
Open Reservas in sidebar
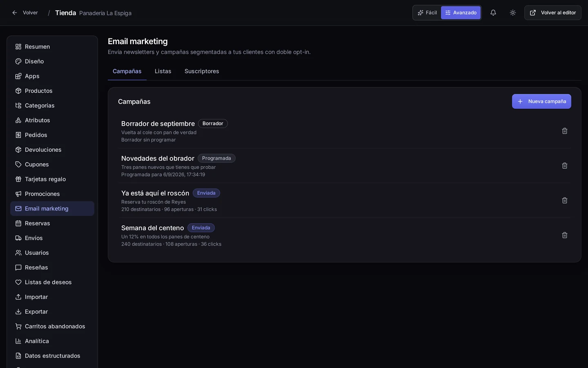(x=52, y=223)
